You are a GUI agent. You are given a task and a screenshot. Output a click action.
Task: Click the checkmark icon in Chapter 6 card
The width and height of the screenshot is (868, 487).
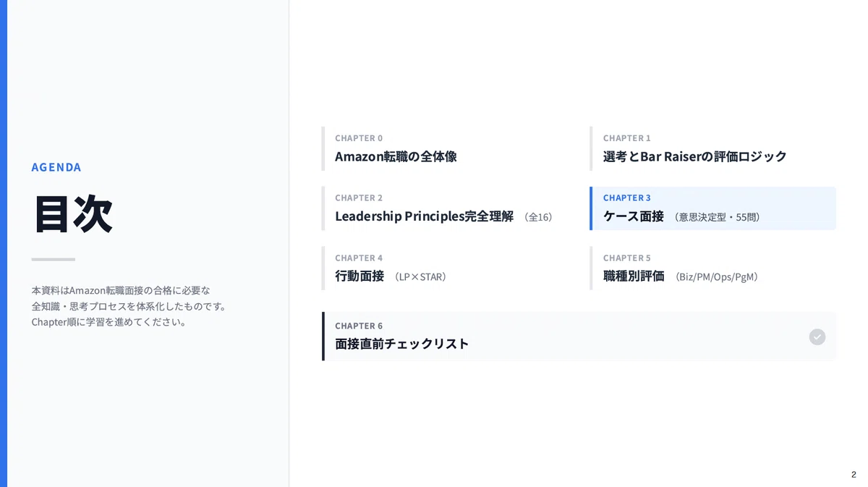[817, 336]
